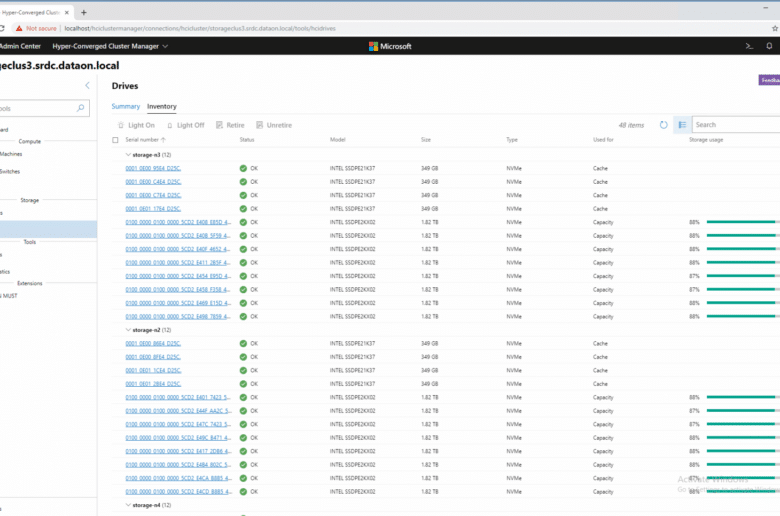The image size is (780, 516).
Task: Click the magnifier in the tools search box
Action: click(x=81, y=108)
